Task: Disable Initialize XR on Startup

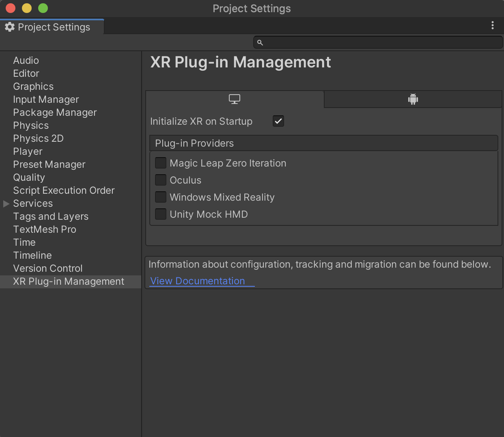Action: [x=278, y=121]
